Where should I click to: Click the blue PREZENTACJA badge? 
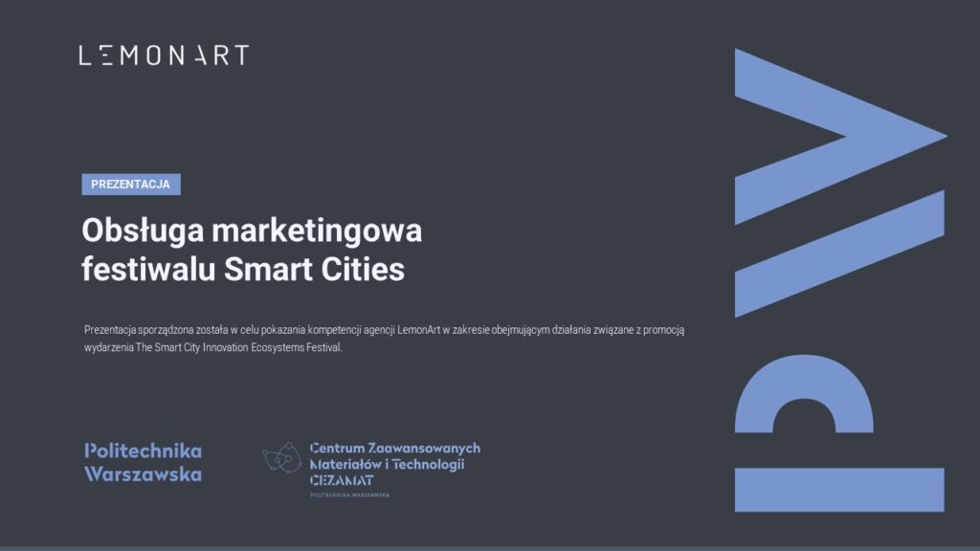pos(131,184)
